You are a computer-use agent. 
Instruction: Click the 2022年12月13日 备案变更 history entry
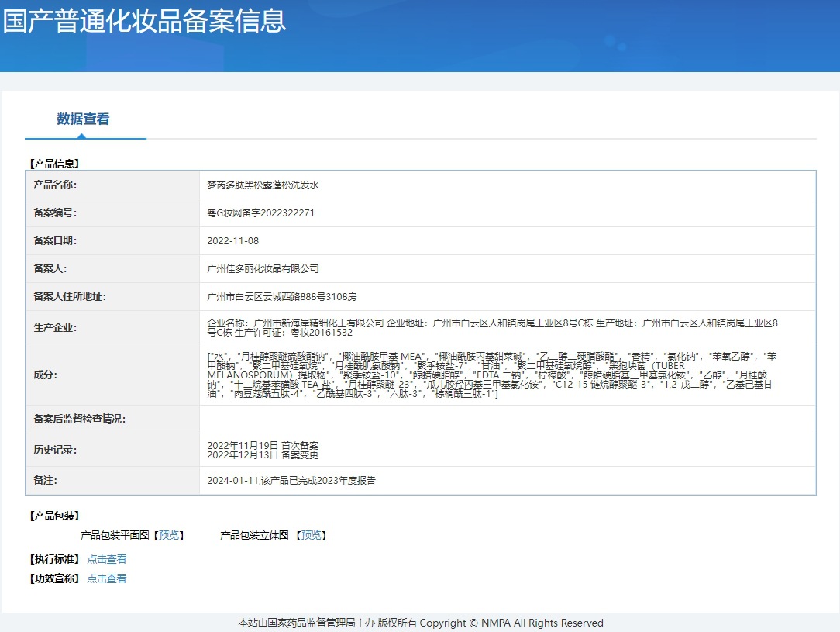(263, 455)
